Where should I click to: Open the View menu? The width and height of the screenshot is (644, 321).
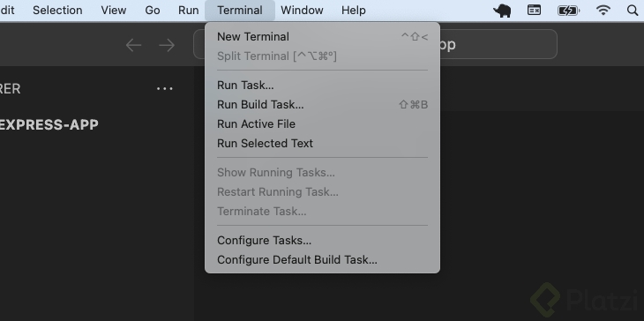pos(113,11)
